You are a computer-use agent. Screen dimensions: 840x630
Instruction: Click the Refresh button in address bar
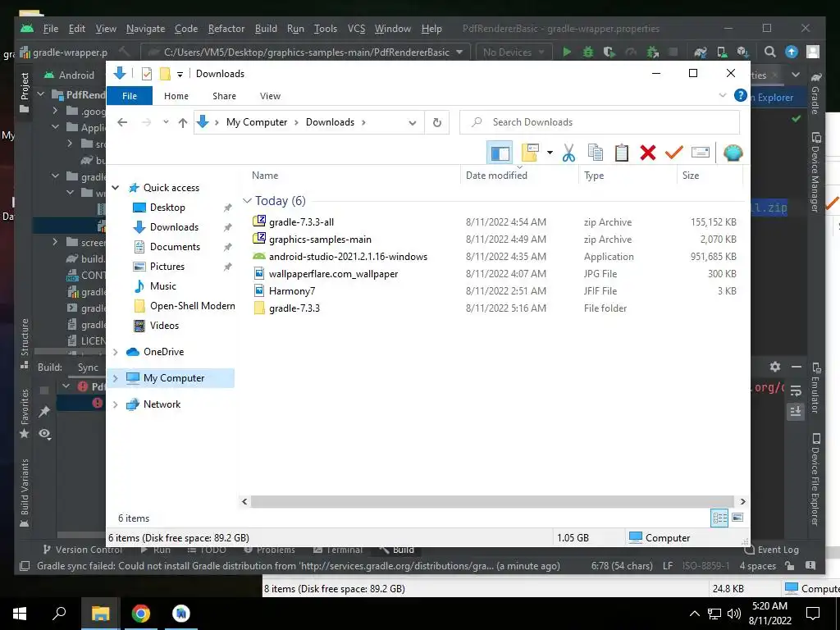(437, 123)
